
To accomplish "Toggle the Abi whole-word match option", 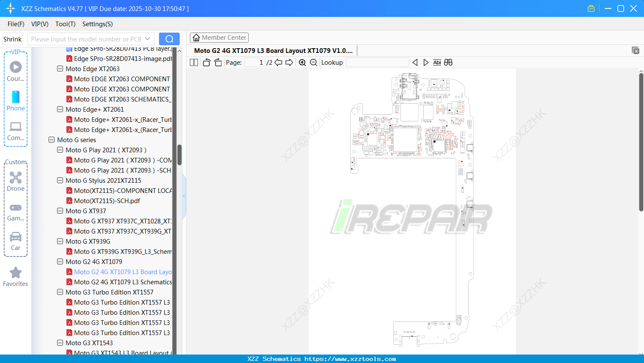I will [437, 62].
